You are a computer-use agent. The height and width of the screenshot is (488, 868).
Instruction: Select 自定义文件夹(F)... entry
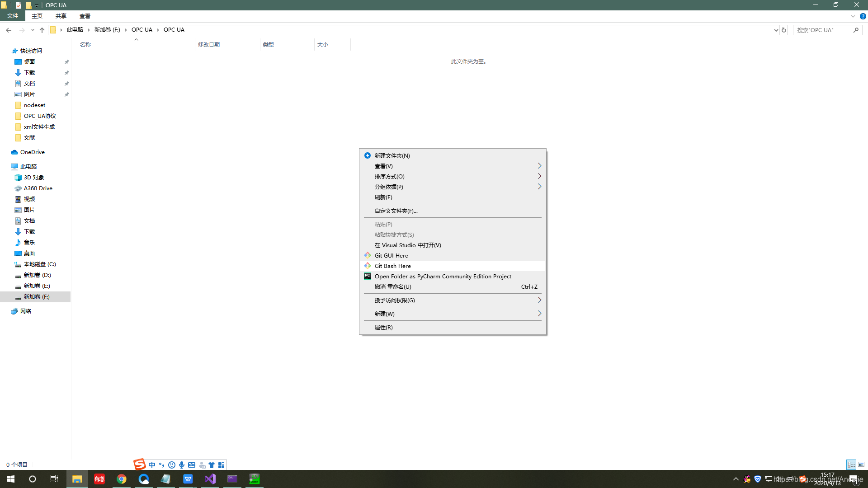click(453, 211)
